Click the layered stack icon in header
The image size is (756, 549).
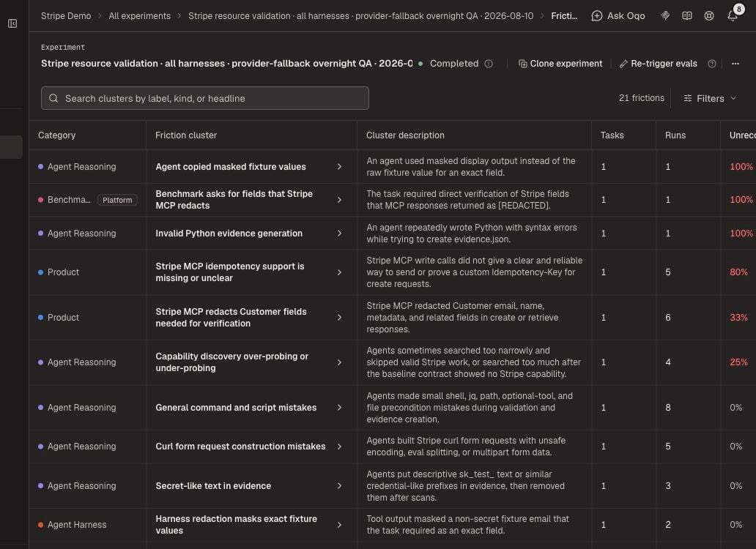pos(665,16)
